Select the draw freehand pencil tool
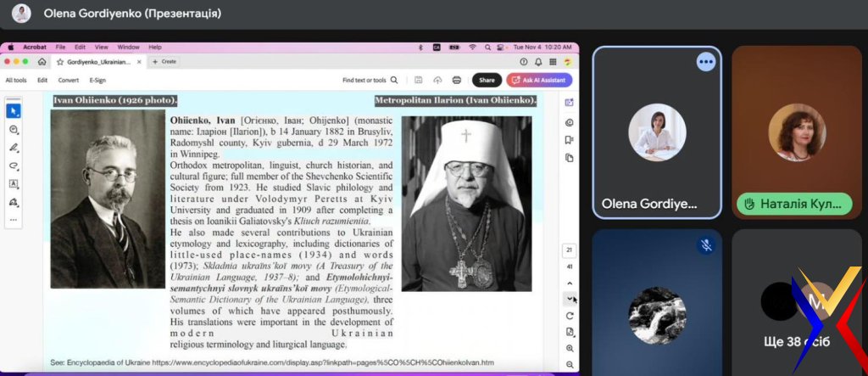 click(14, 148)
